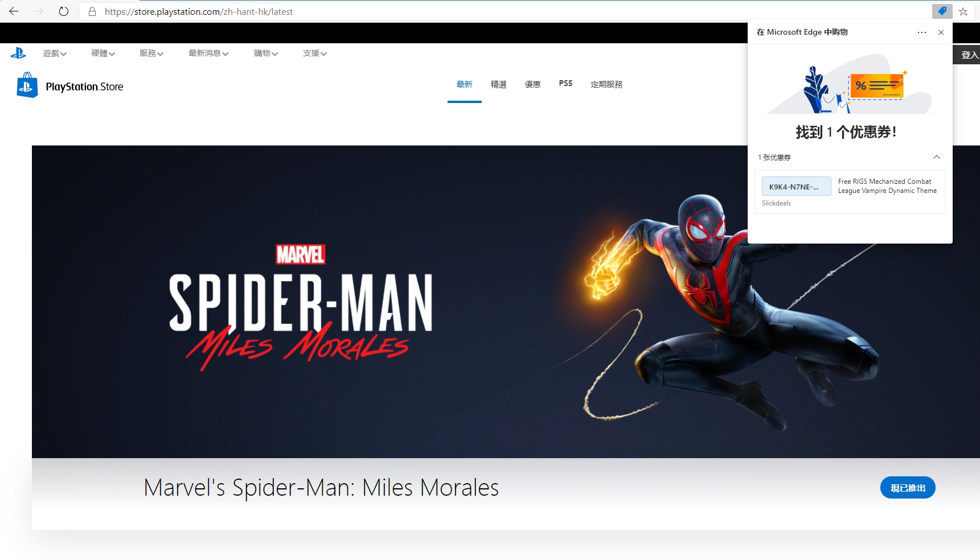Click the PlayStation Store text link
Image resolution: width=980 pixels, height=560 pixels.
(x=84, y=87)
